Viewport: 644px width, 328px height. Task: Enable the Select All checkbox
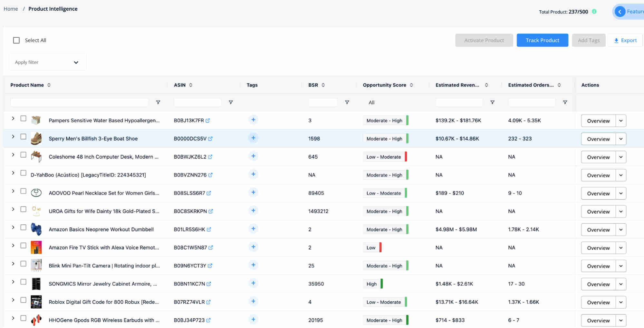16,40
